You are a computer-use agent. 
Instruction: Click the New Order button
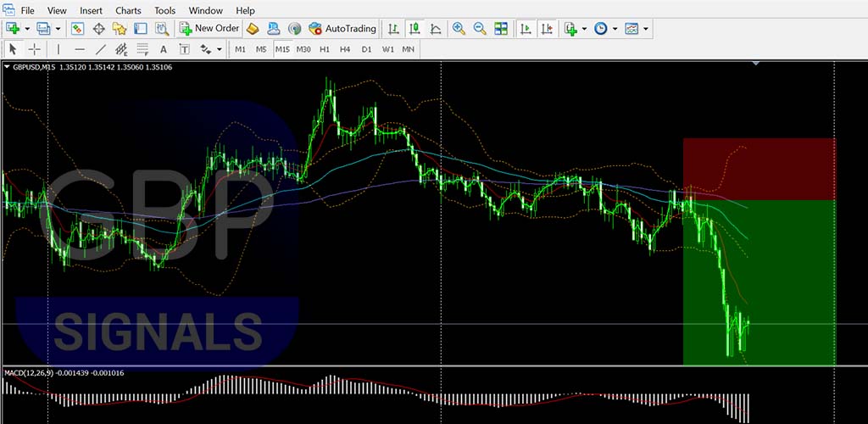tap(209, 28)
